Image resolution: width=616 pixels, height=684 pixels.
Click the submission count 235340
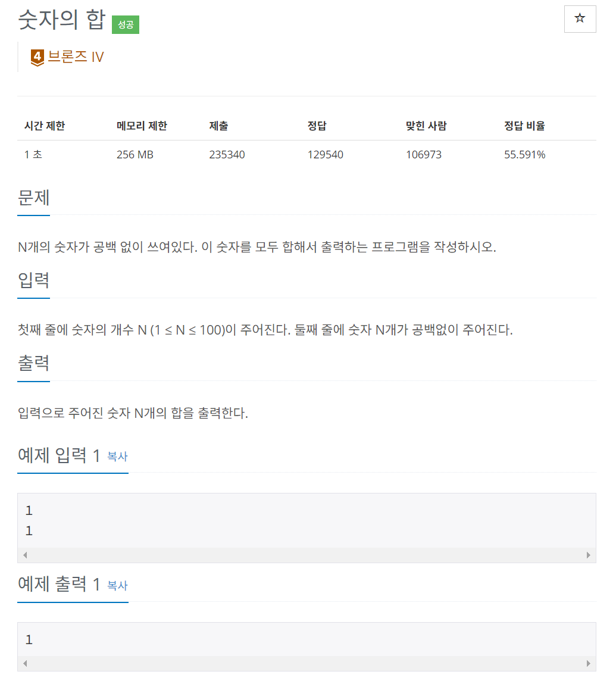tap(227, 154)
